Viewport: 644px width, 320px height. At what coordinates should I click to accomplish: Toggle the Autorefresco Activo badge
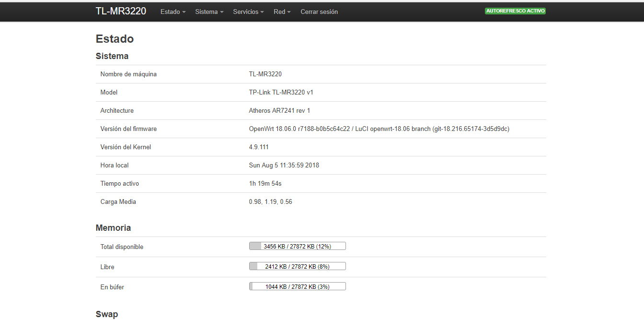[516, 11]
